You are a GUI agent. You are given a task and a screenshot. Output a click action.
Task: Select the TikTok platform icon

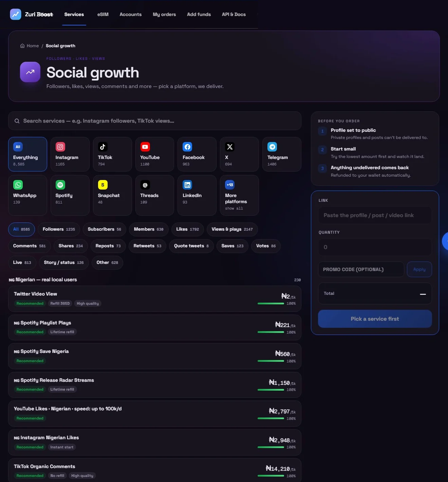tap(103, 147)
